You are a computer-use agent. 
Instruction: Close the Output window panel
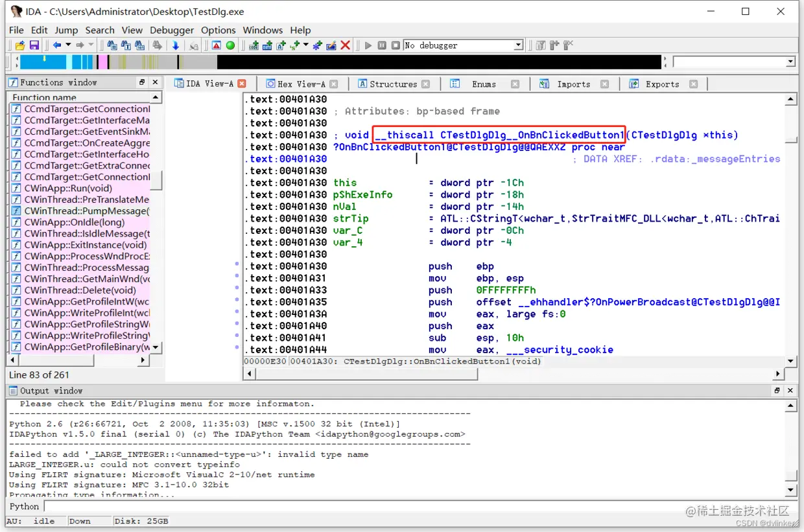[x=790, y=391]
